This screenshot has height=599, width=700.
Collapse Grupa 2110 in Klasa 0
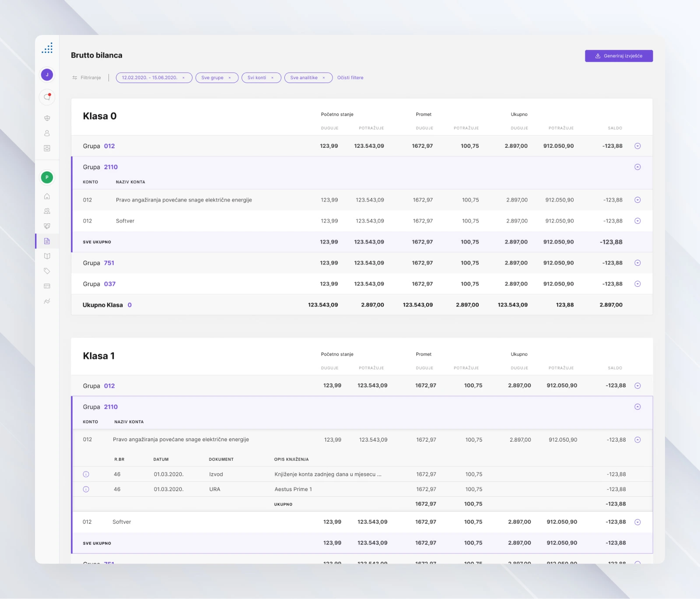pos(637,167)
